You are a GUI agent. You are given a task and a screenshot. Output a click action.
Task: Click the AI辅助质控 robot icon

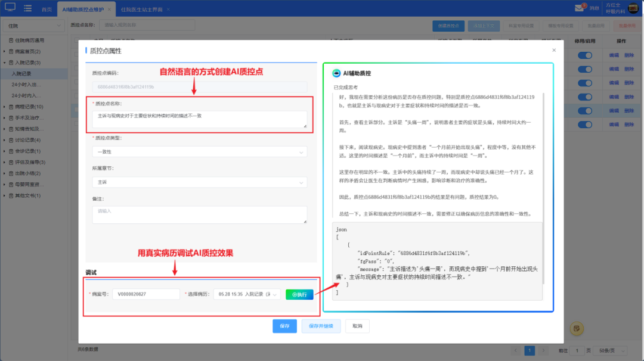pos(337,73)
